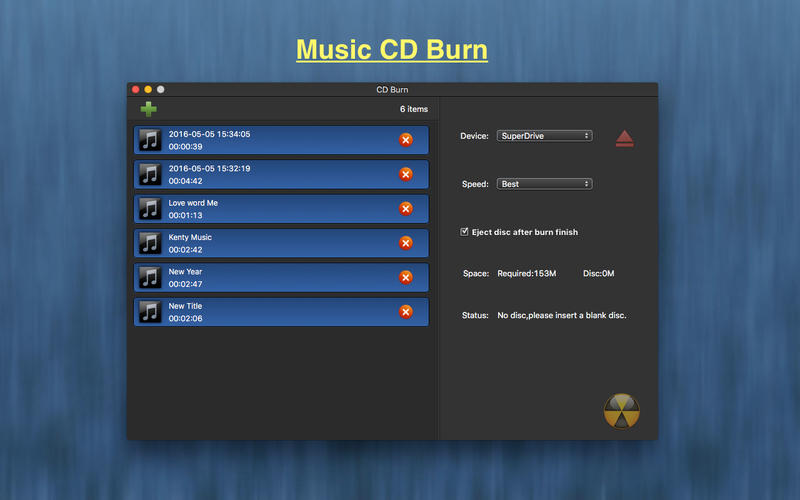Start burning with the yellow burn icon
This screenshot has width=800, height=500.
point(621,411)
